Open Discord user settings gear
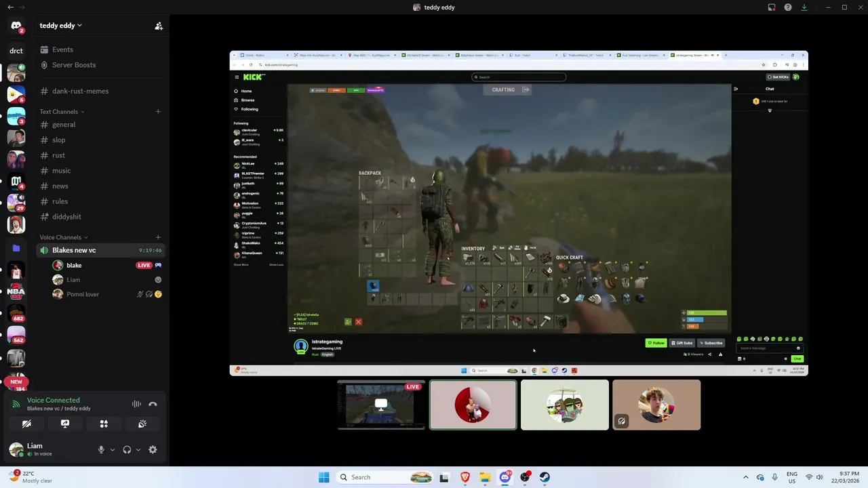The image size is (868, 488). pos(153,449)
